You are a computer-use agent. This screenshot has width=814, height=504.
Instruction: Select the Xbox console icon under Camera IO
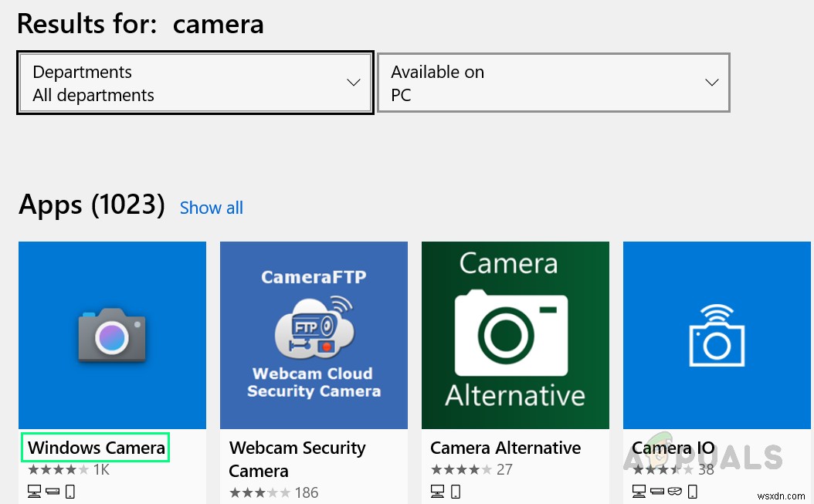pos(656,492)
